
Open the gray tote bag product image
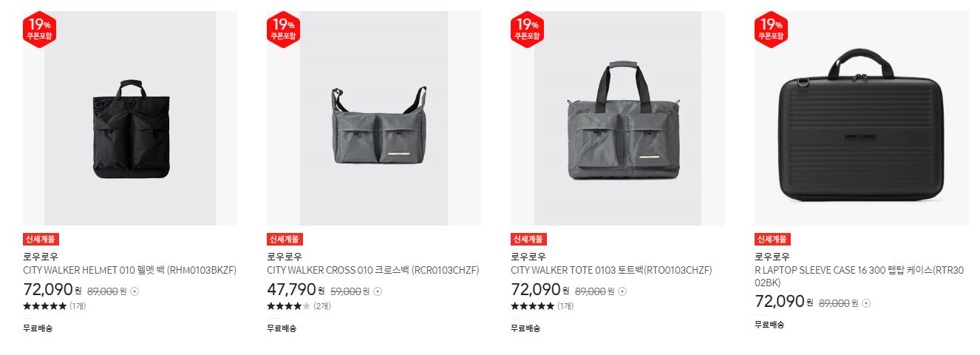coord(618,118)
